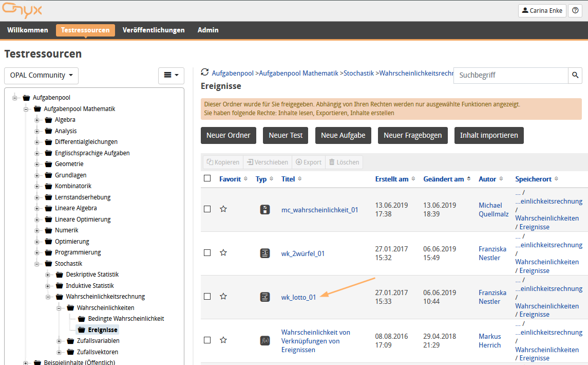Select the checkbox for wk_lotto_01 row
The width and height of the screenshot is (588, 365).
[207, 297]
